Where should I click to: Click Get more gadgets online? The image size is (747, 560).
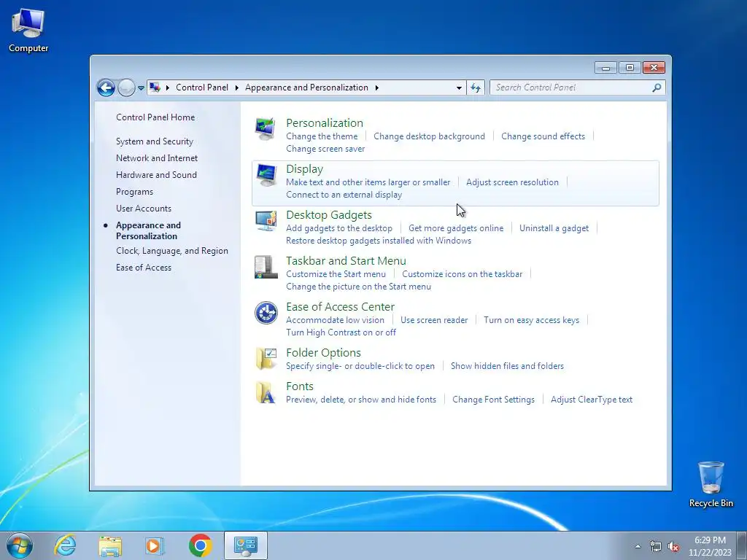(x=456, y=228)
